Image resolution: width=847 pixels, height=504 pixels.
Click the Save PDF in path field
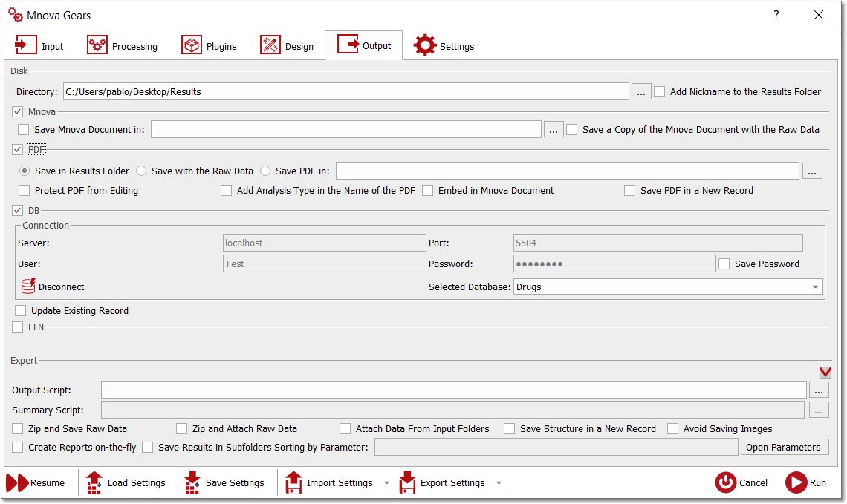[x=567, y=171]
